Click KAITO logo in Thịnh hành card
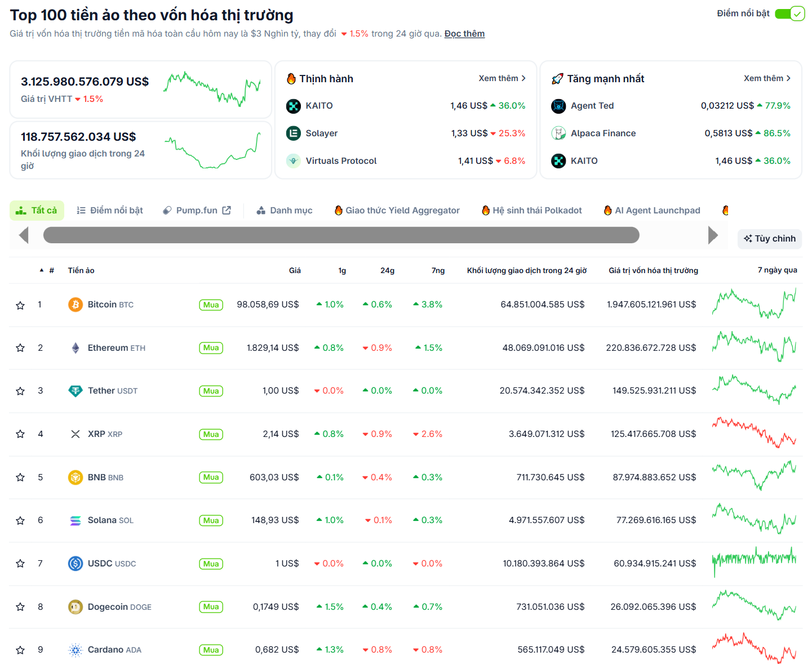 click(x=294, y=106)
